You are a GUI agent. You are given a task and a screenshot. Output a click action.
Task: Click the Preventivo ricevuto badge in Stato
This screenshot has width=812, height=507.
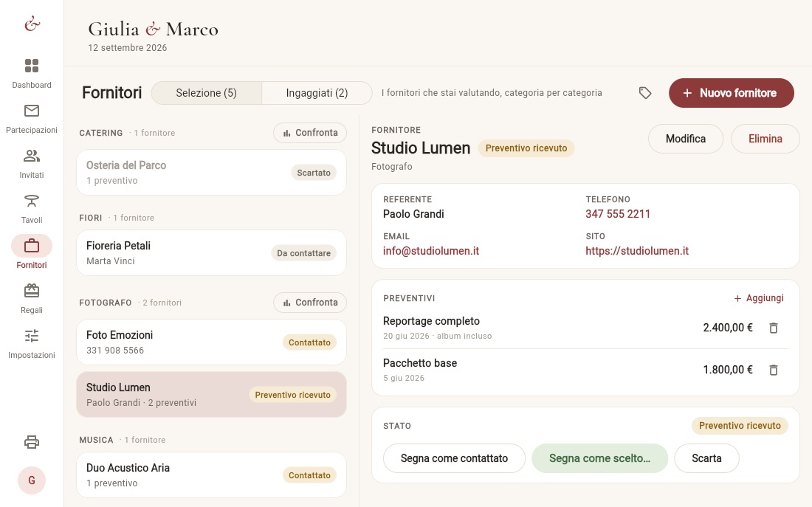(740, 426)
